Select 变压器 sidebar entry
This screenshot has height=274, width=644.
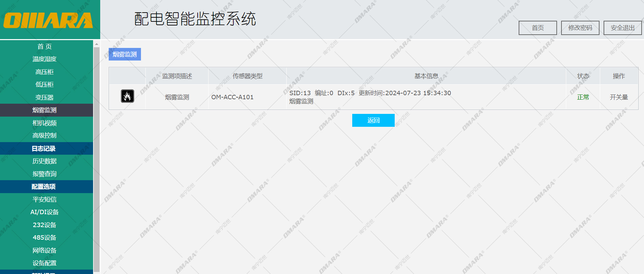[x=44, y=98]
